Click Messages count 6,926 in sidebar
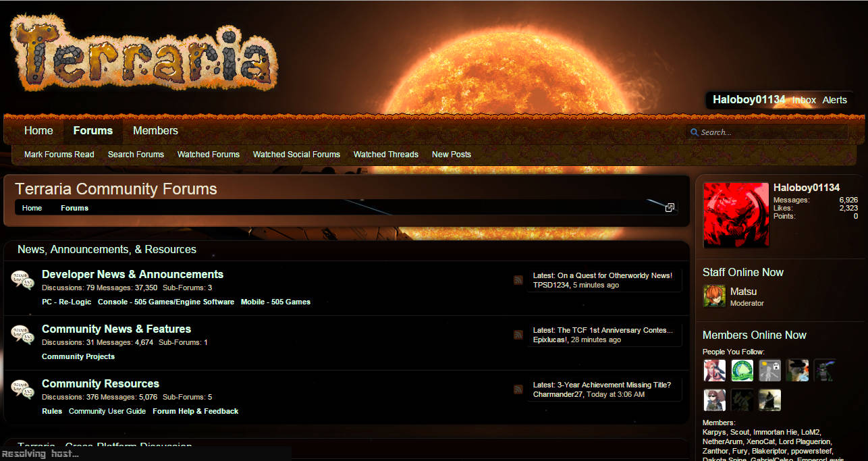Screen dimensions: 868x461 (x=848, y=200)
